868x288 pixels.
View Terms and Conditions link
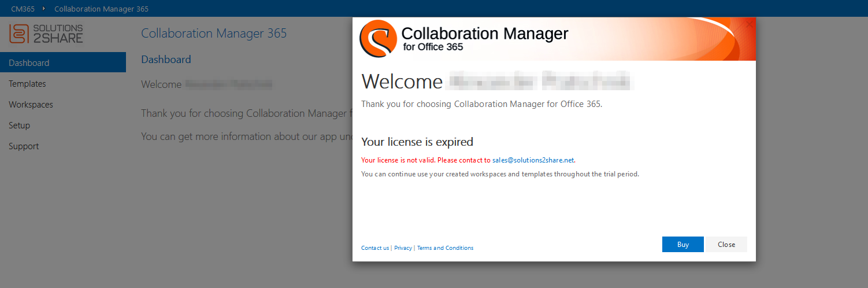click(x=445, y=248)
